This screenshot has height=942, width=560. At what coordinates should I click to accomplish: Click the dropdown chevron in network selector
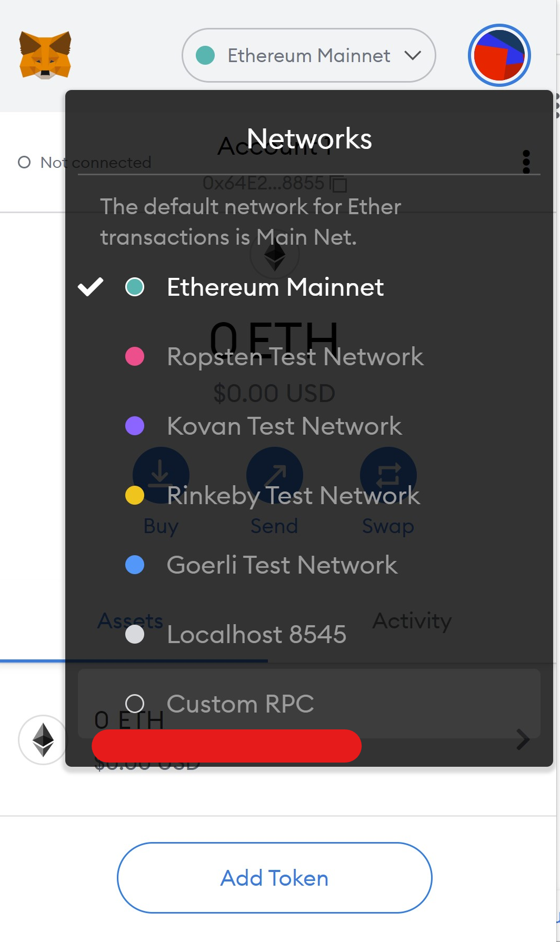click(x=413, y=55)
